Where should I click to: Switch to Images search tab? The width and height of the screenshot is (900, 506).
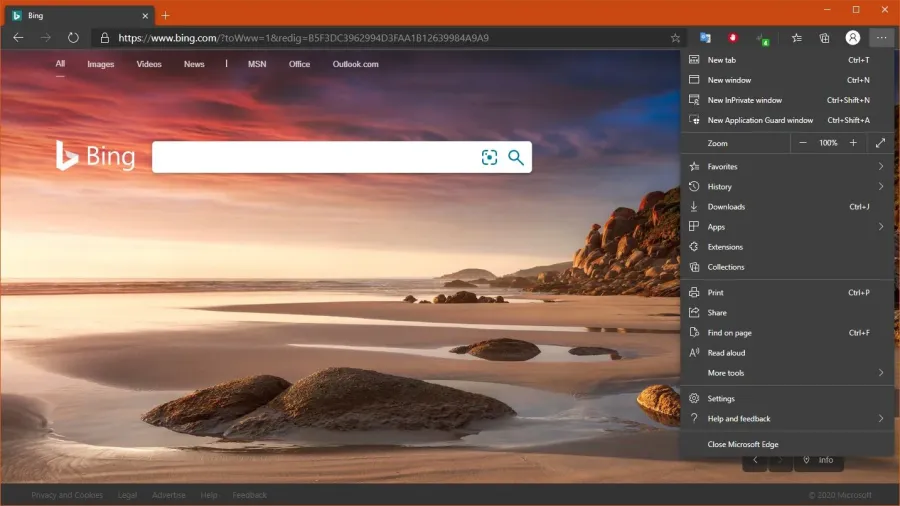[x=100, y=64]
